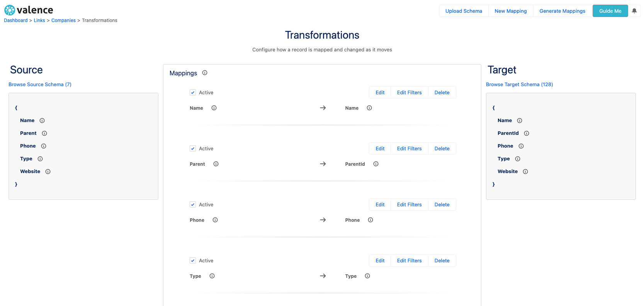This screenshot has width=644, height=306.
Task: Click info icon beside Source Phone field
Action: click(x=44, y=146)
